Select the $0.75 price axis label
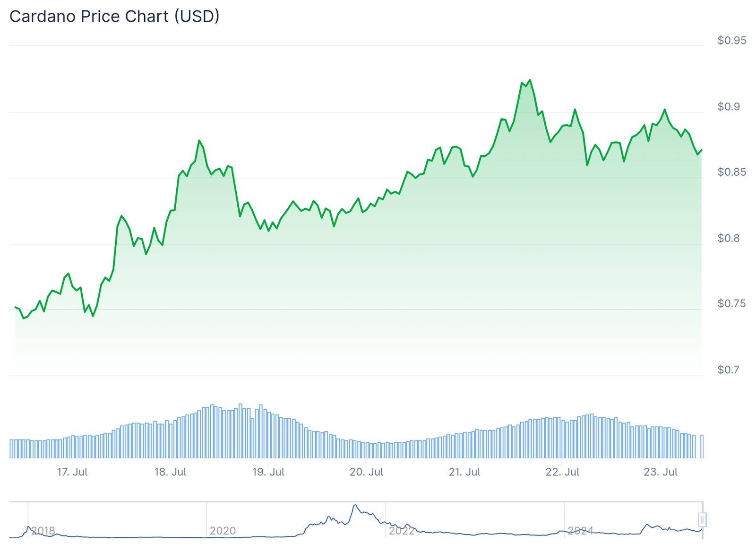Viewport: 756px width, 552px height. click(x=731, y=303)
